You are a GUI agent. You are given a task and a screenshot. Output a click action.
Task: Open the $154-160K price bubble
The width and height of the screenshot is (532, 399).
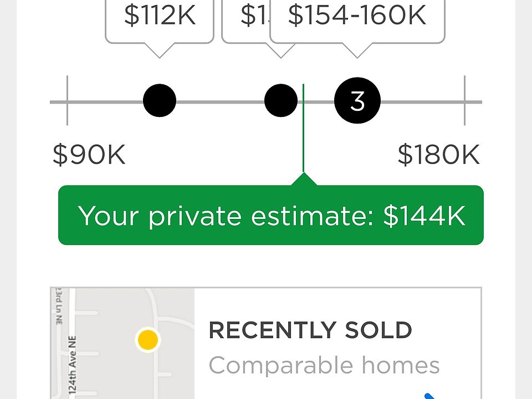(x=357, y=22)
